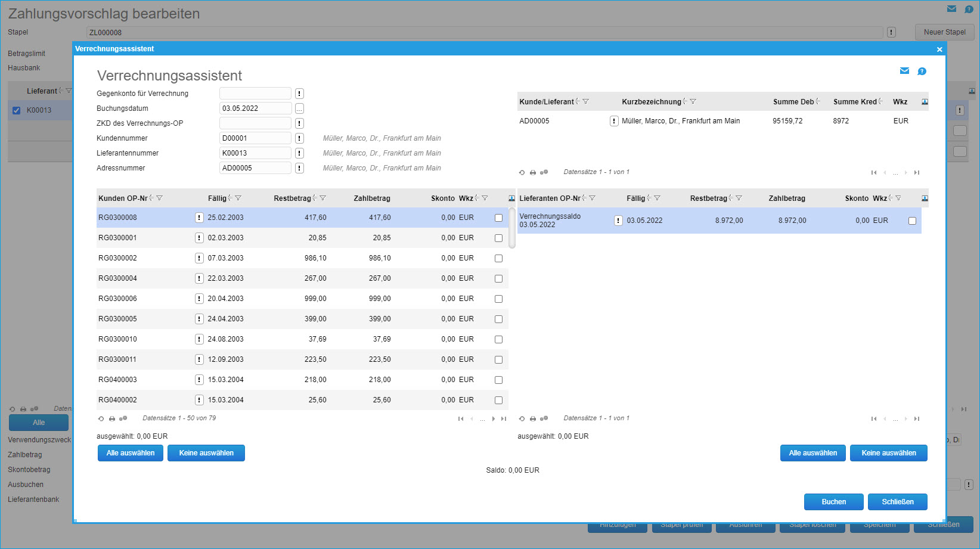980x549 pixels.
Task: Open the help icon in the Verrechnungsassistent header
Action: pyautogui.click(x=922, y=72)
